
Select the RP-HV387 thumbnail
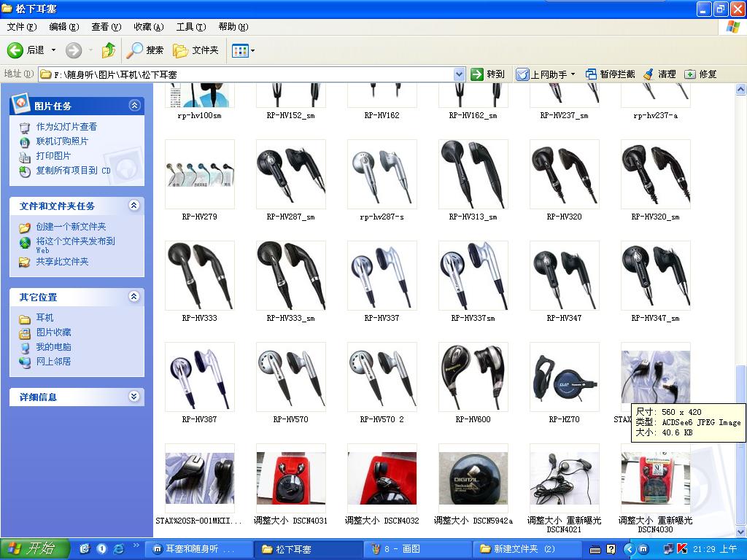click(x=200, y=377)
